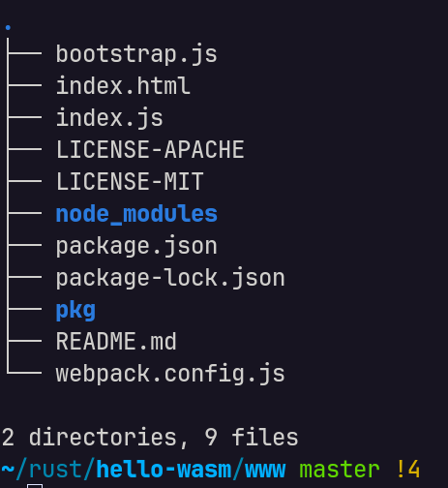Open the pkg directory entry
The width and height of the screenshot is (448, 488).
point(75,311)
